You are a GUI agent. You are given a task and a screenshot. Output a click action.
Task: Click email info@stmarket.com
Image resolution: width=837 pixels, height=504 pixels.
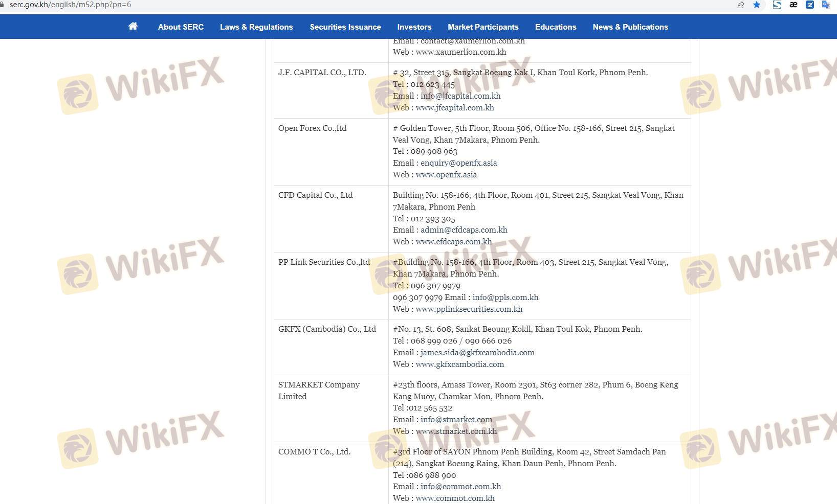[456, 420]
